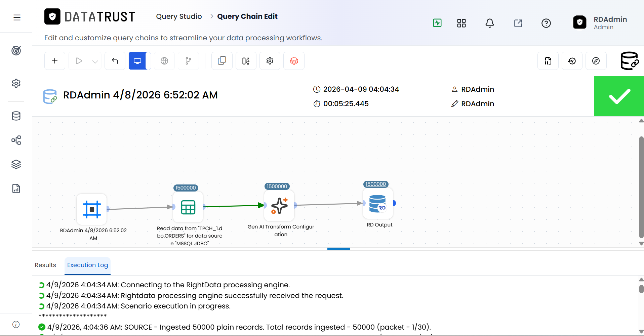Click the large database link icon

(x=629, y=61)
